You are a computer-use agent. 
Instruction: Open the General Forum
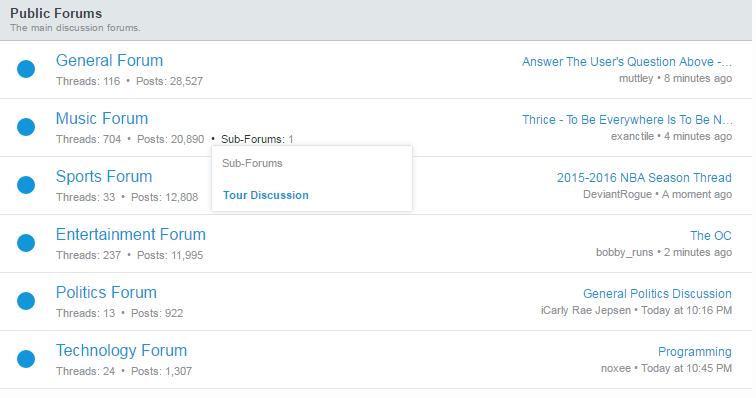pos(109,60)
